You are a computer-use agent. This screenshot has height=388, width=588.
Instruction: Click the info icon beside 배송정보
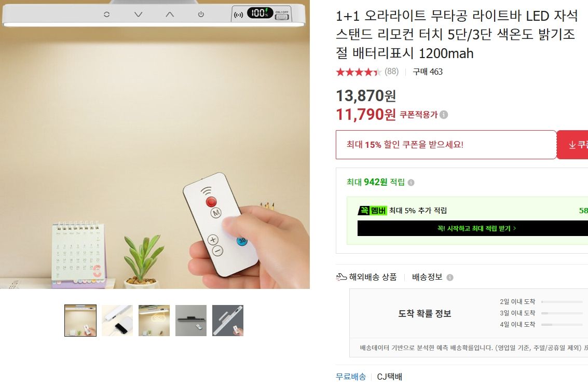[450, 278]
